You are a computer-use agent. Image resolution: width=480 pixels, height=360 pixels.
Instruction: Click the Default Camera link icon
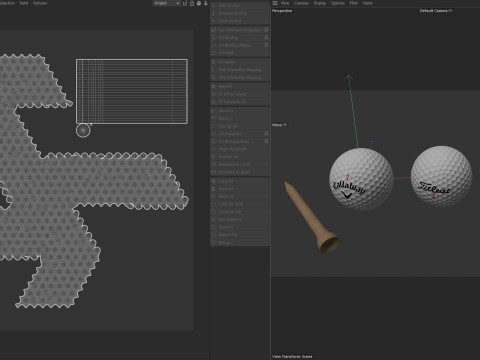coord(451,11)
